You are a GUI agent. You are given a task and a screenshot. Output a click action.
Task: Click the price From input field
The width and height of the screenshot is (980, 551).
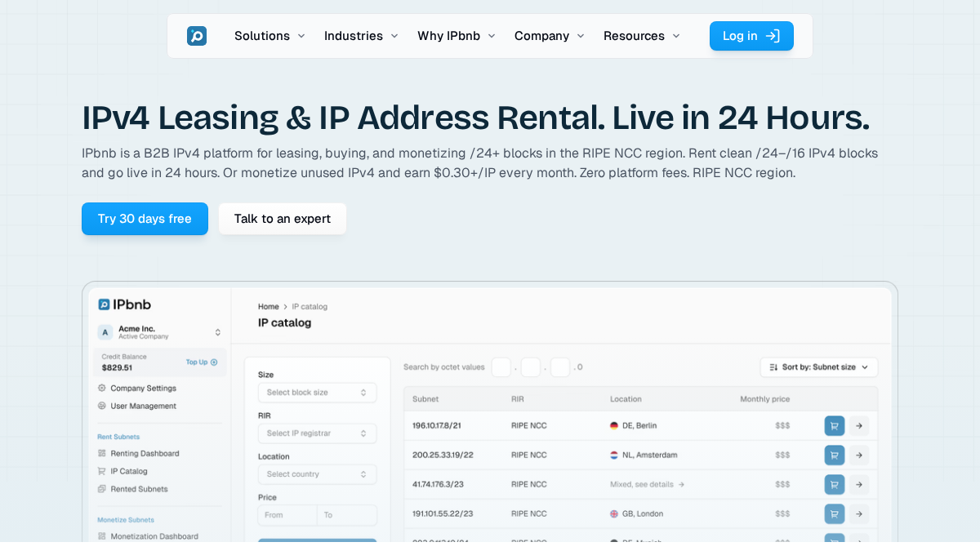287,515
